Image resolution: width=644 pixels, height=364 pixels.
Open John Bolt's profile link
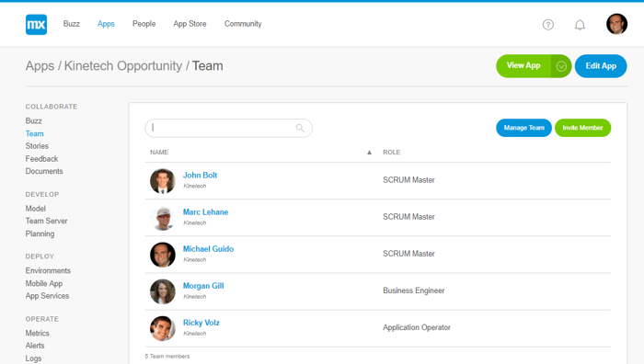(200, 176)
